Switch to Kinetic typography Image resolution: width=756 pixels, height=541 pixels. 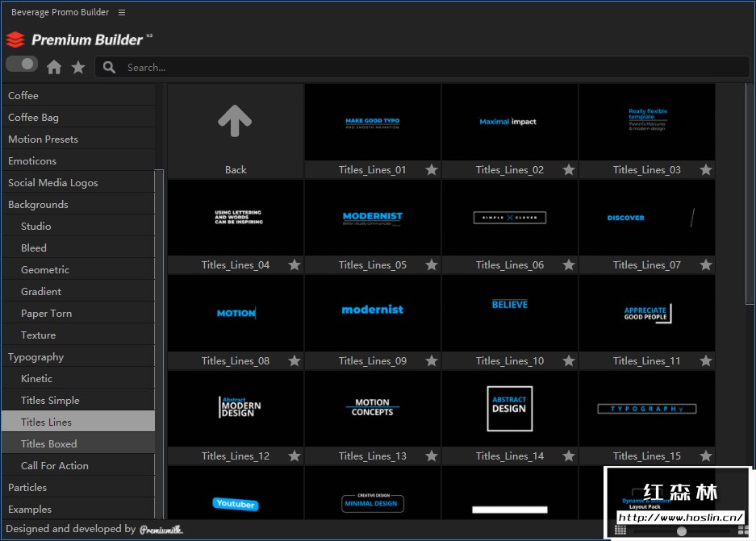coord(78,378)
